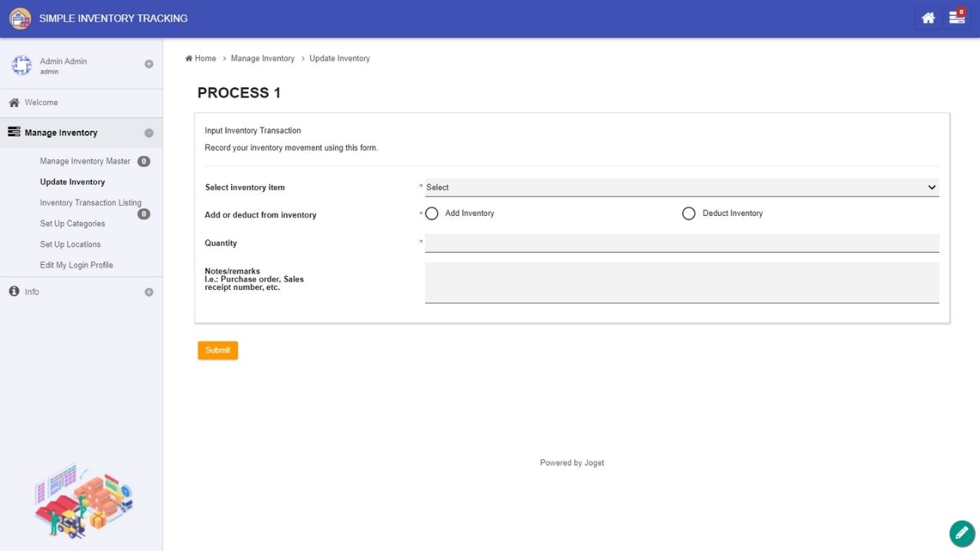This screenshot has width=980, height=551.
Task: Click the Info circle icon in sidebar
Action: point(14,292)
